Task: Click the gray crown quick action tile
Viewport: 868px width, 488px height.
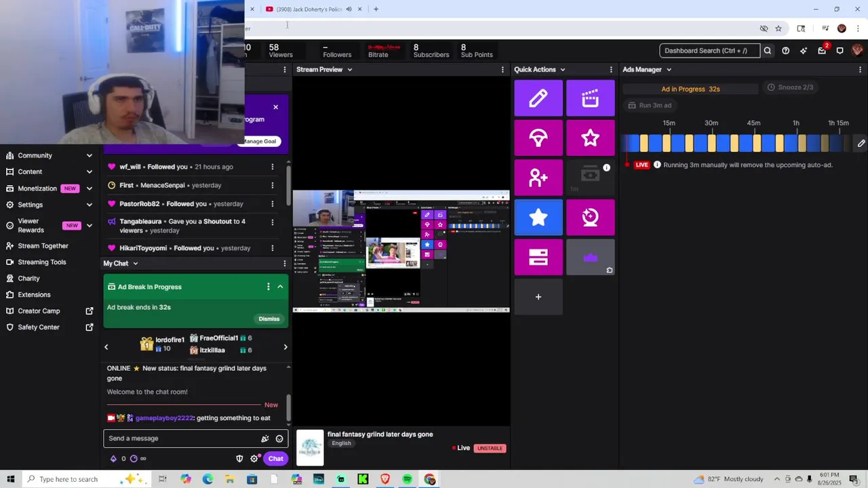Action: click(590, 257)
